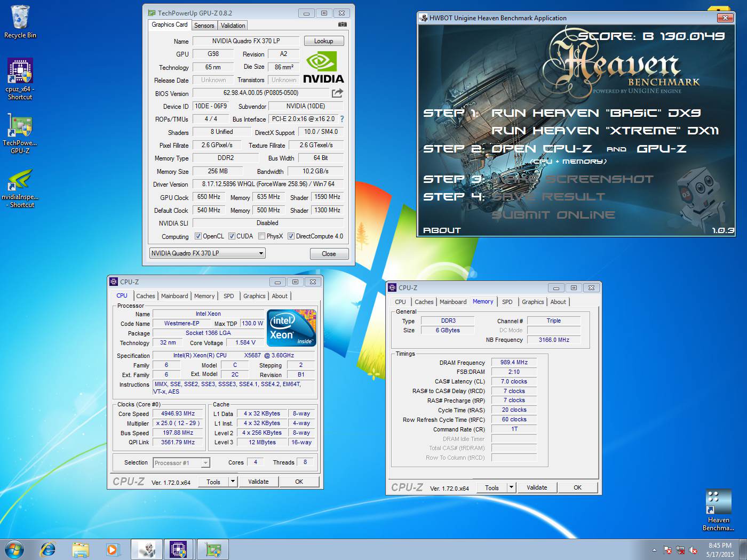Open the TechPowerUp GPU-Z desktop shortcut
The width and height of the screenshot is (747, 560).
click(x=20, y=133)
